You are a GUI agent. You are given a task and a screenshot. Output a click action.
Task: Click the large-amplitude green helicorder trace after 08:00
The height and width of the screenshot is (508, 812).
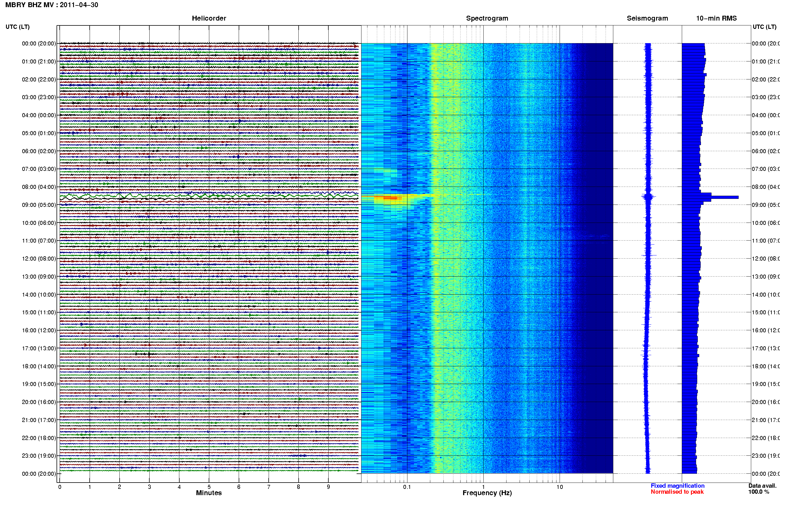pyautogui.click(x=209, y=195)
